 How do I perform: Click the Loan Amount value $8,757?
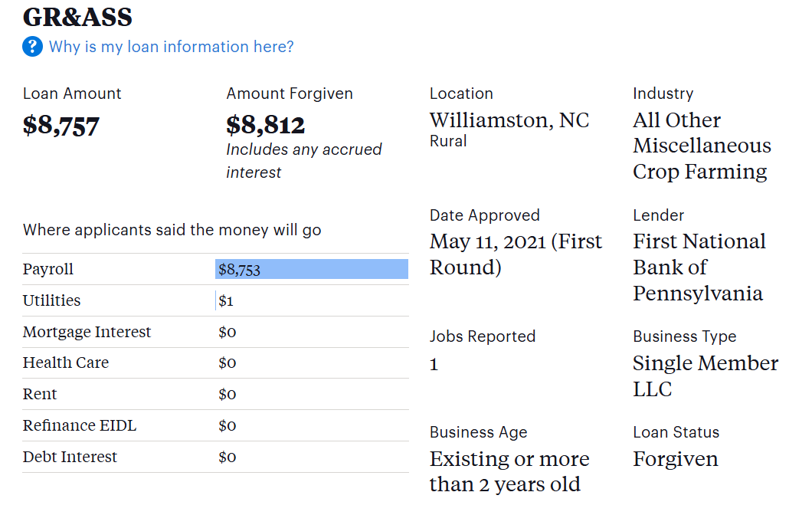coord(61,126)
